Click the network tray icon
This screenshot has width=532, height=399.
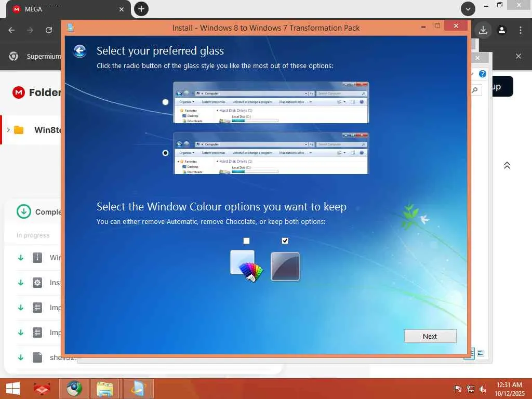pyautogui.click(x=470, y=389)
